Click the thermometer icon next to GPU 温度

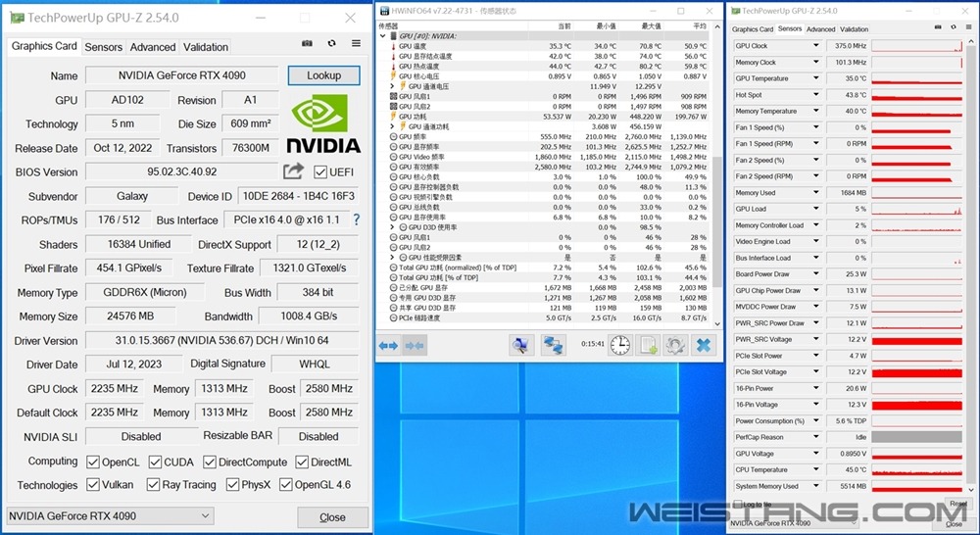click(x=393, y=46)
